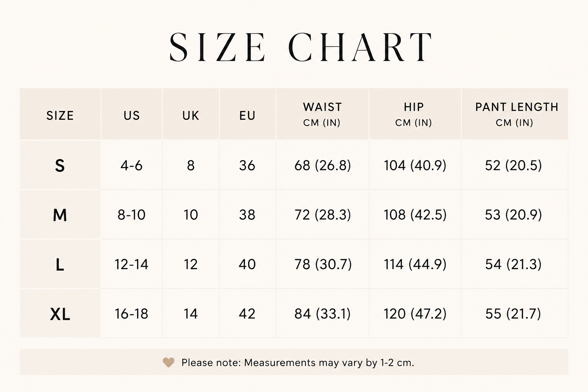
Task: Select hip value 120 (47.2)
Action: [x=415, y=314]
